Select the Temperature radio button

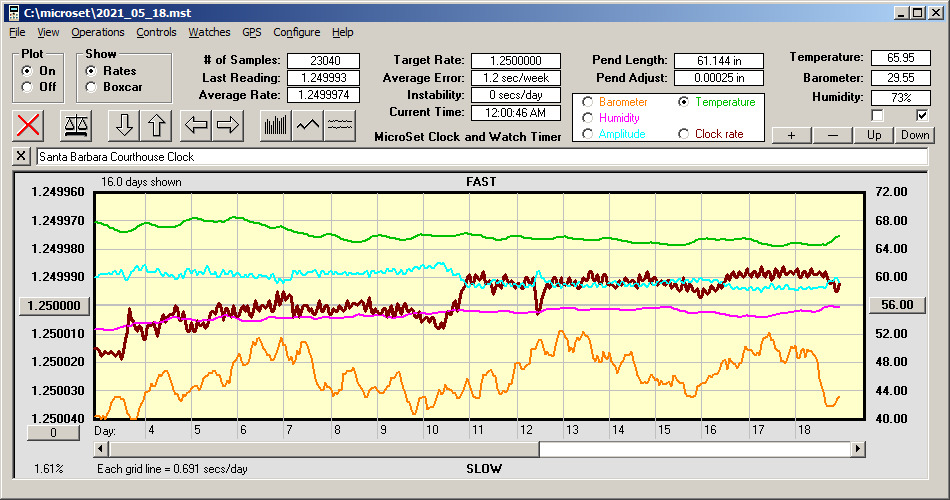pyautogui.click(x=683, y=102)
